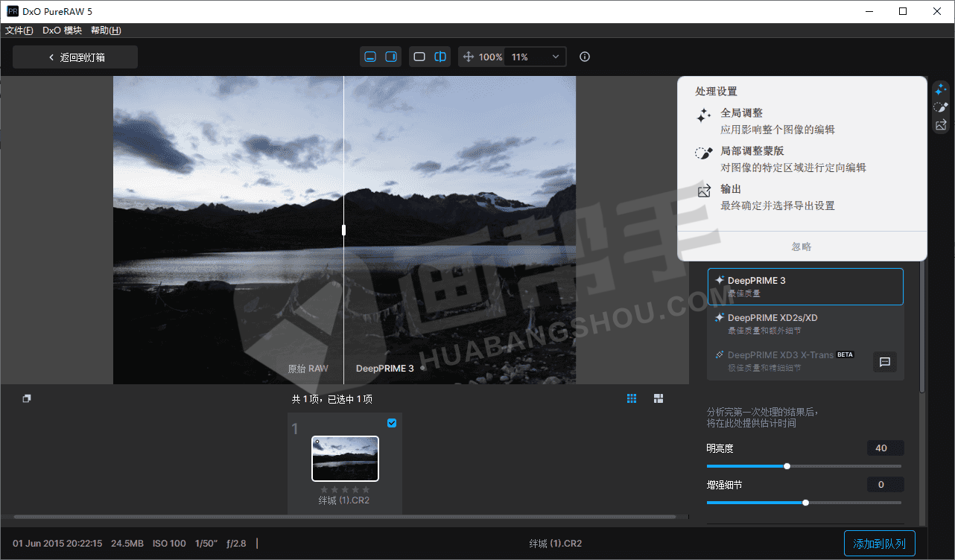
Task: Select the 绊城 (1).CR2 thumbnail
Action: pyautogui.click(x=345, y=459)
